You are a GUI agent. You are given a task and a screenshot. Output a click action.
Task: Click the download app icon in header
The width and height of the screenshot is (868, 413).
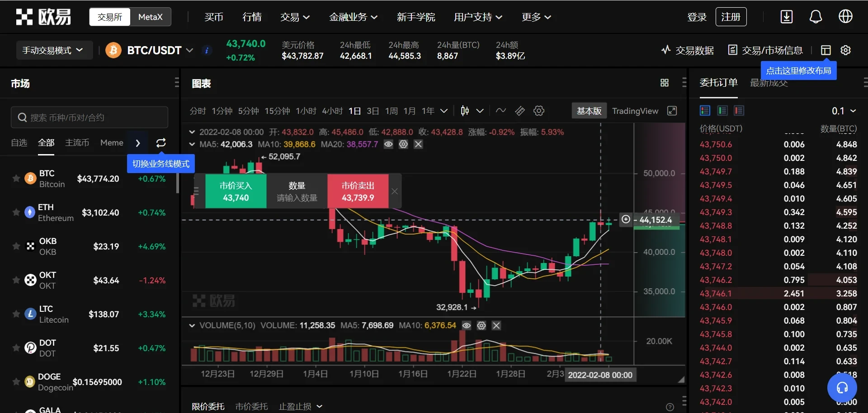tap(787, 17)
